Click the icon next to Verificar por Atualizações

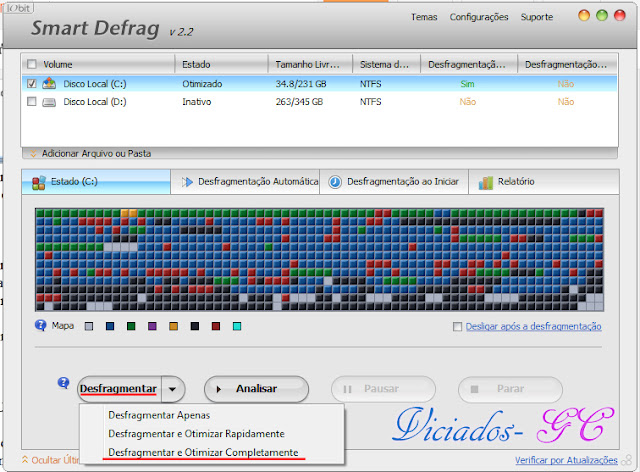pos(626,460)
